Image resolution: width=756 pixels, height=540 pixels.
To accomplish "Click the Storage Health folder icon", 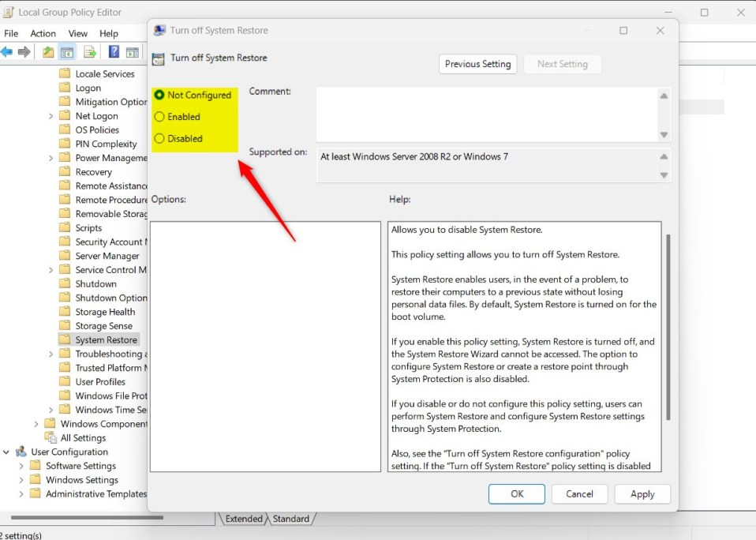I will [x=65, y=311].
